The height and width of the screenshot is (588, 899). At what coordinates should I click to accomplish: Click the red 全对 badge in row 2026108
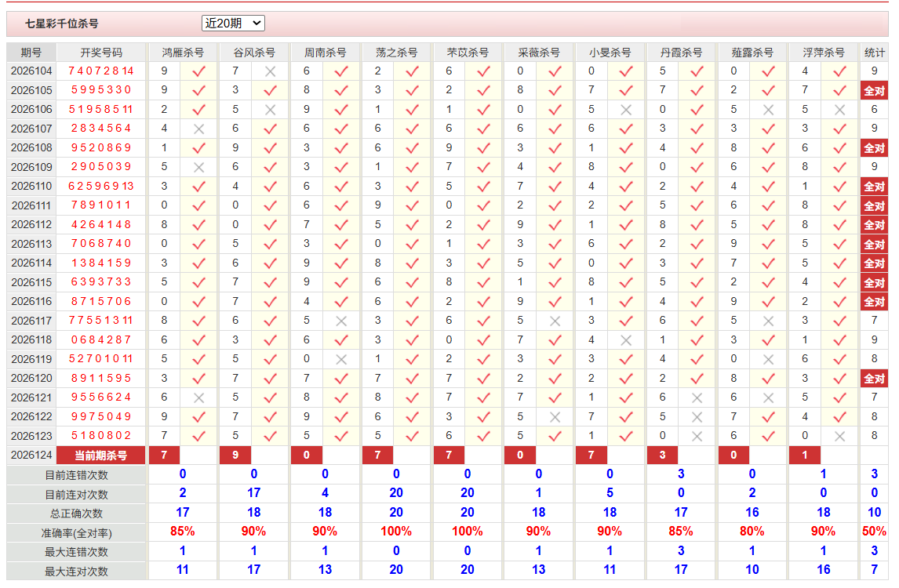click(x=875, y=148)
